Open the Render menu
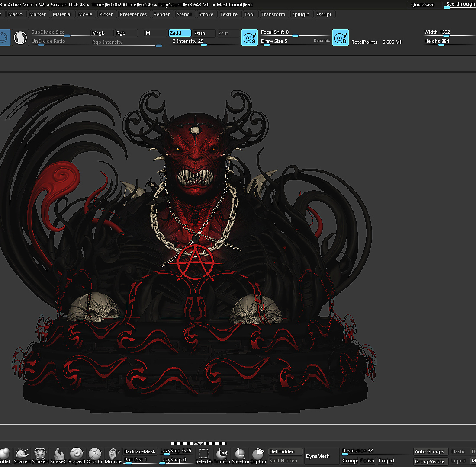This screenshot has width=476, height=467. point(161,14)
